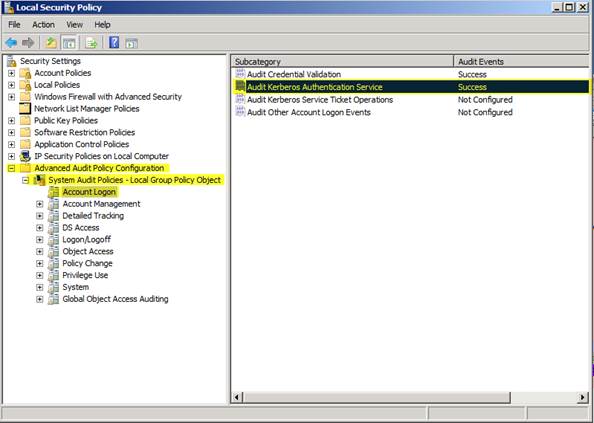Expand the Detailed Tracking node
The height and width of the screenshot is (423, 594).
(39, 216)
